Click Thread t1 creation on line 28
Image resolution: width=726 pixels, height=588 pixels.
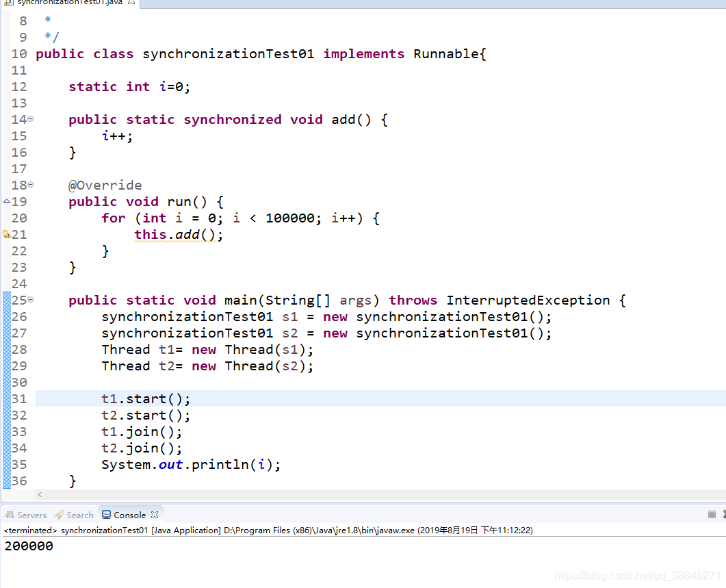[x=208, y=349]
